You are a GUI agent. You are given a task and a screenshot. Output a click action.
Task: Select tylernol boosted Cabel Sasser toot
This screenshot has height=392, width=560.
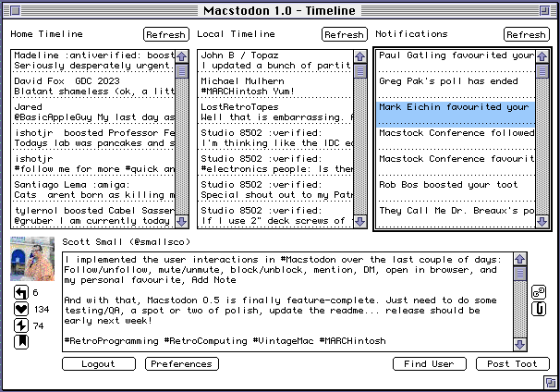[93, 215]
